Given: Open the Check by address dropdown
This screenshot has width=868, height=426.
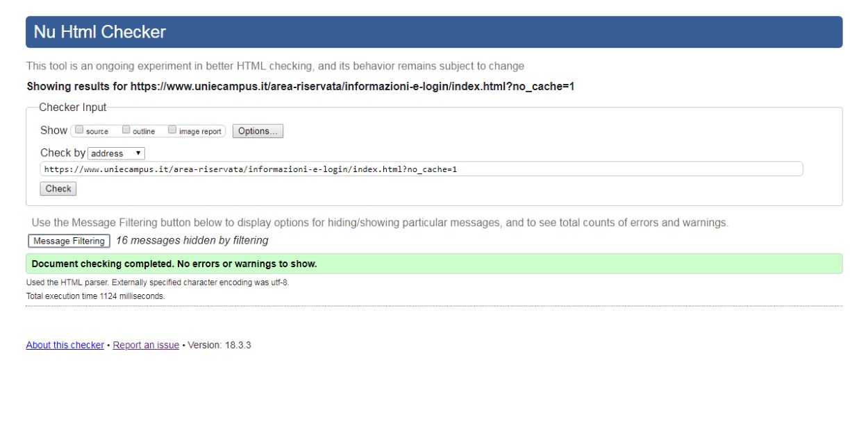Looking at the screenshot, I should coord(117,153).
